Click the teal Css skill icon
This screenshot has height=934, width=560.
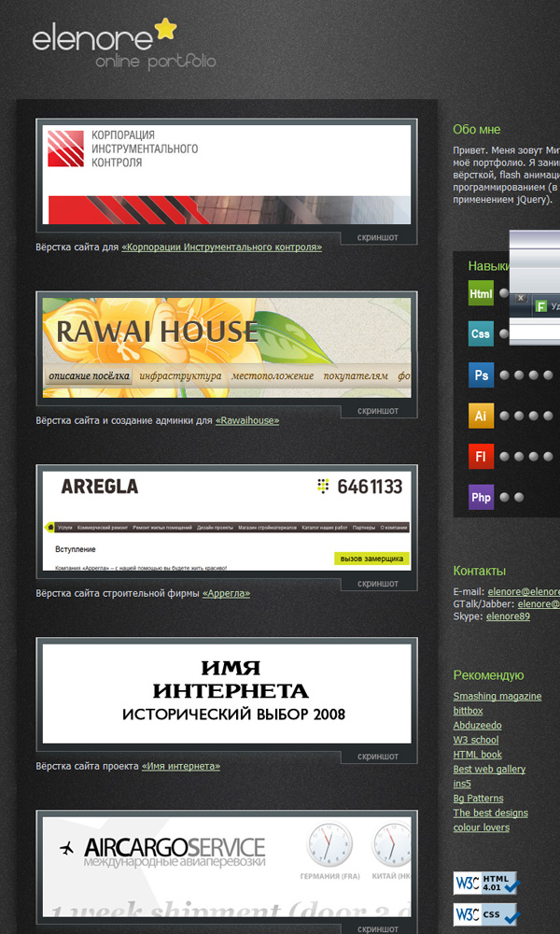click(481, 333)
